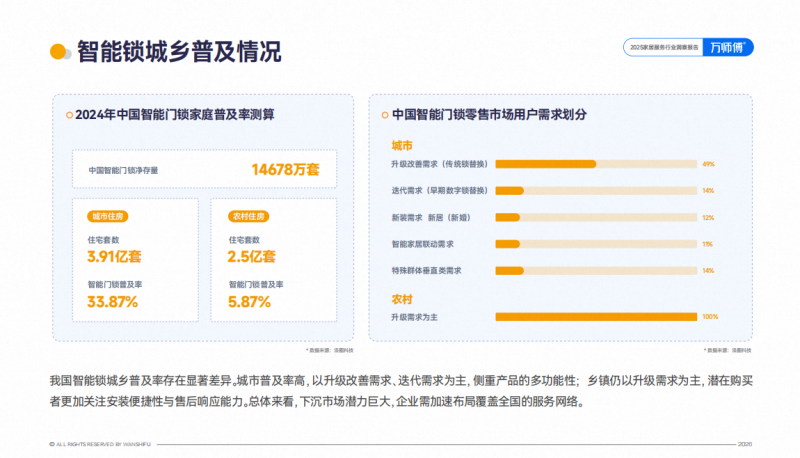800x458 pixels.
Task: Click the 智能家居联动需求 bar
Action: point(596,244)
